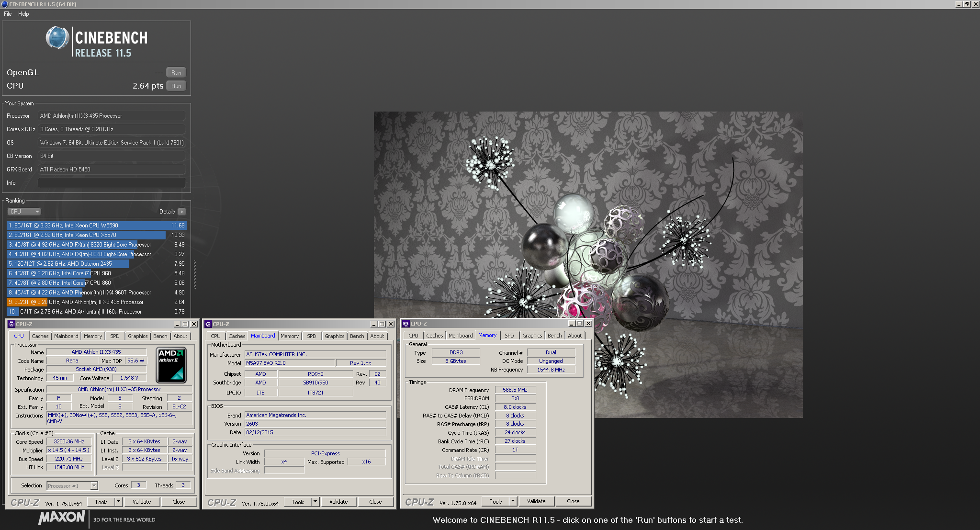Select the Athlon II 160u ranking entry

point(97,312)
